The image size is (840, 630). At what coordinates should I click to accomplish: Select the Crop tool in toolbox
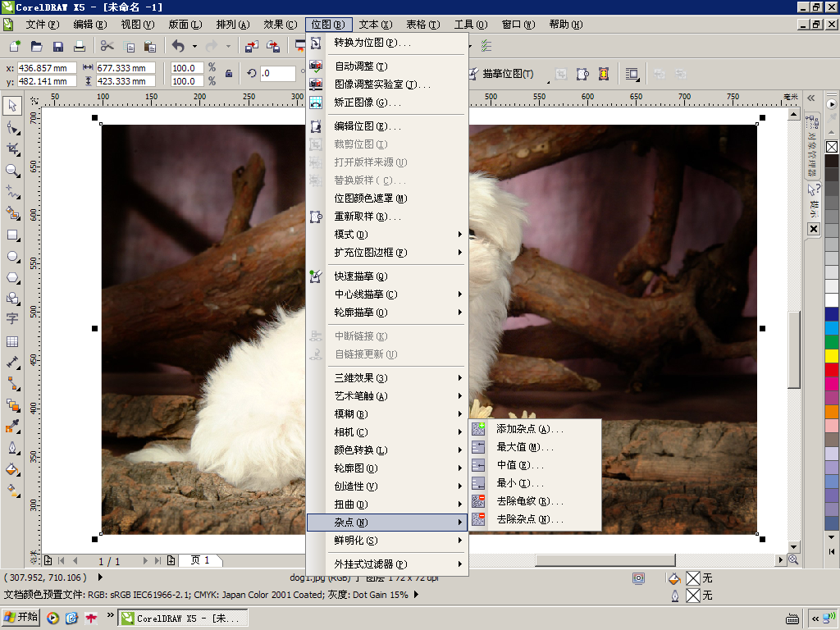[x=12, y=149]
